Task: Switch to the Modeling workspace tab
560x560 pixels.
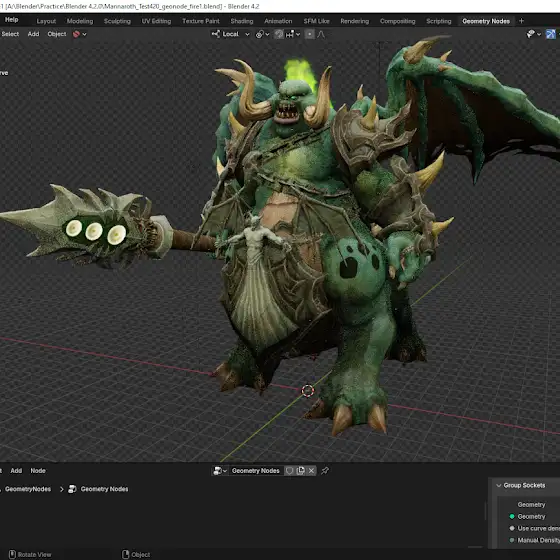Action: point(80,21)
